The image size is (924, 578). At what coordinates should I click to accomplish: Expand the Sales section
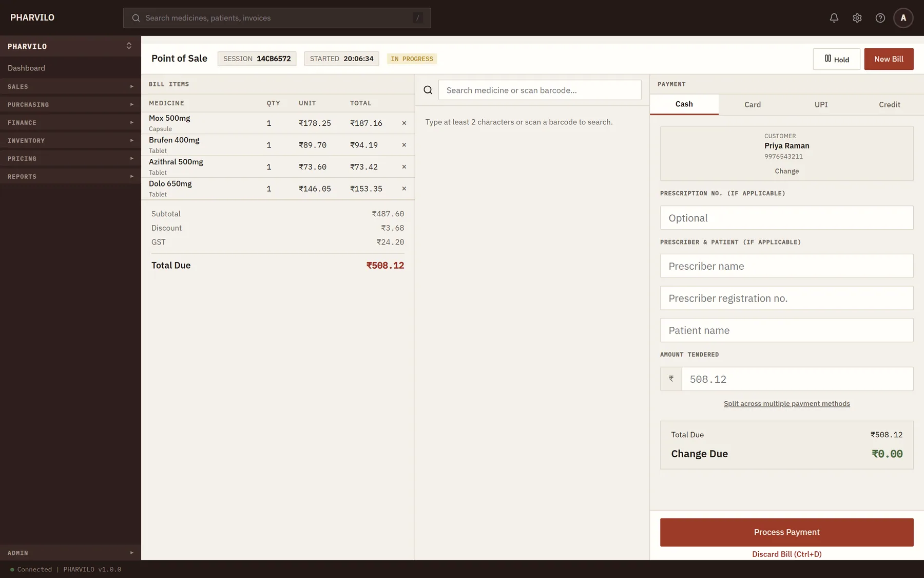(70, 87)
